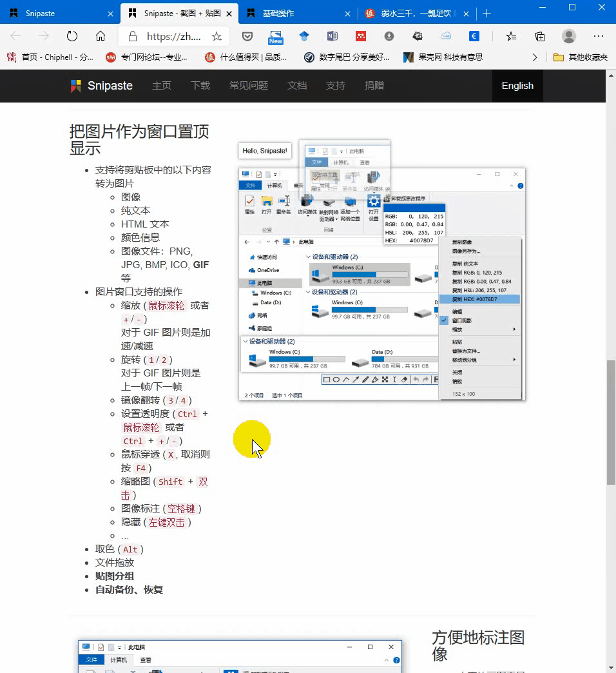Click the red square extension icon

point(361,36)
